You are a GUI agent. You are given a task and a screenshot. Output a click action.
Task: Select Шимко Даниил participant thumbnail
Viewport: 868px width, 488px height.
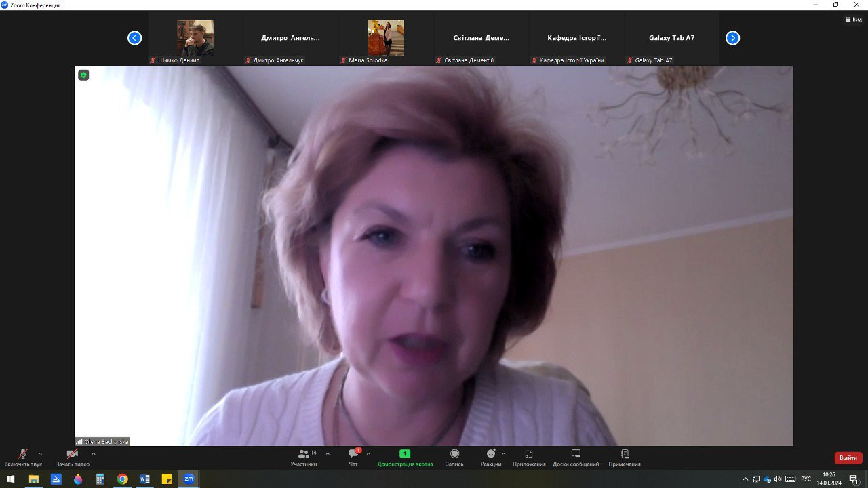195,38
